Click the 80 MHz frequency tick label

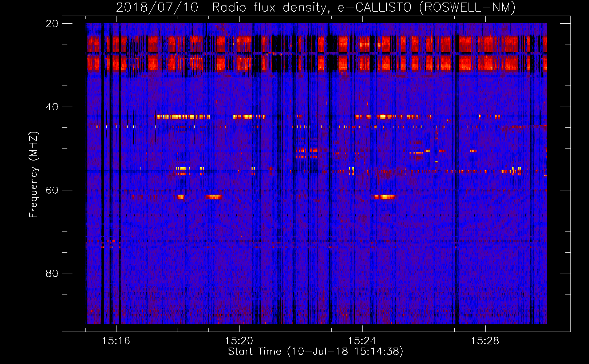tap(52, 273)
